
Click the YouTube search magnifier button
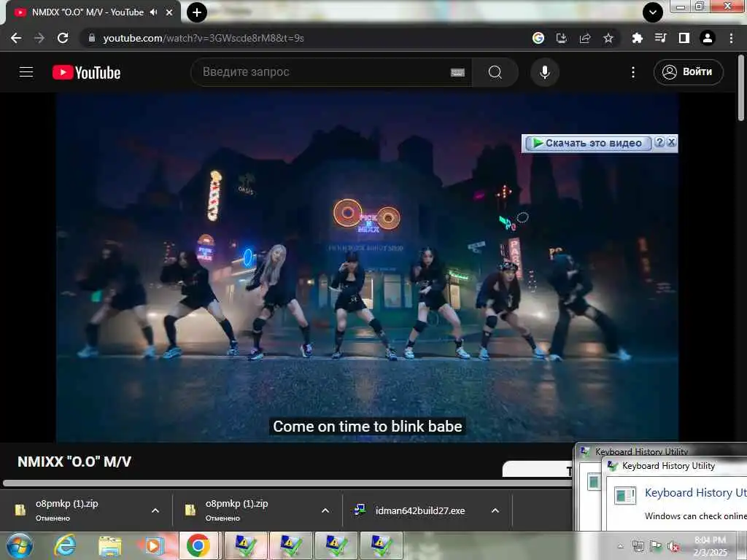click(495, 72)
